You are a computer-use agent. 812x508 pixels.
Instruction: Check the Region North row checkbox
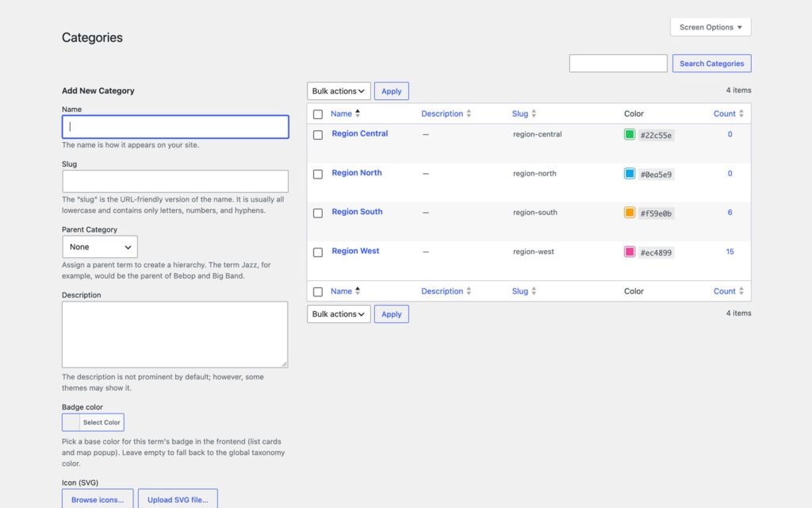pyautogui.click(x=318, y=174)
